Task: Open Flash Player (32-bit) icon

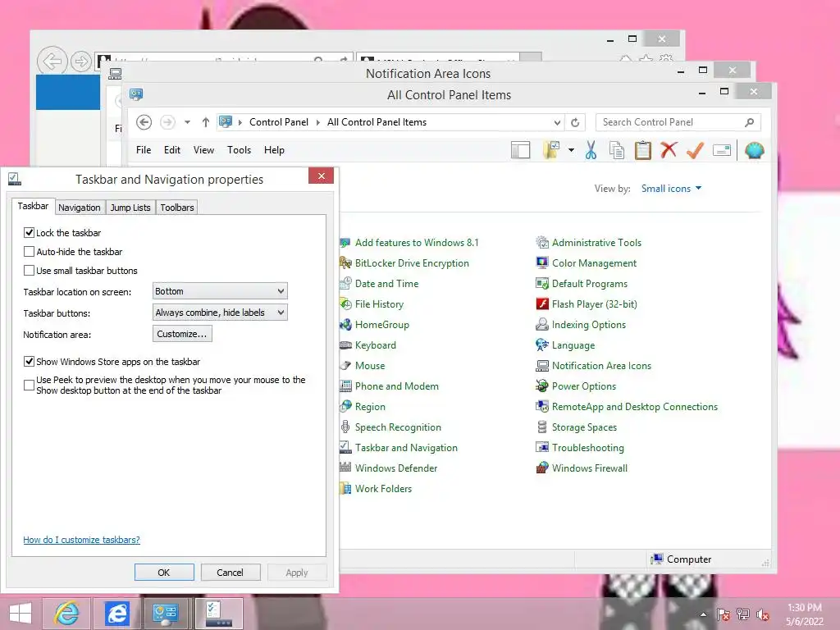Action: [542, 304]
